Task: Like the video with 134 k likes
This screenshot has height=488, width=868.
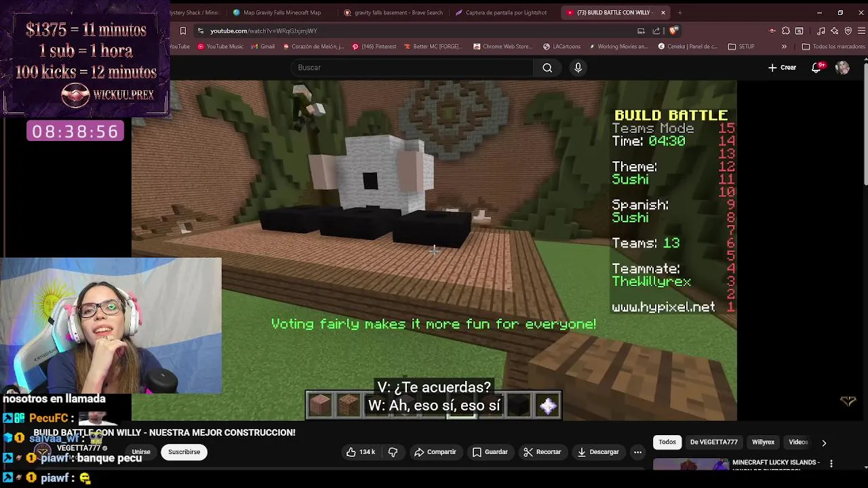Action: (x=361, y=452)
